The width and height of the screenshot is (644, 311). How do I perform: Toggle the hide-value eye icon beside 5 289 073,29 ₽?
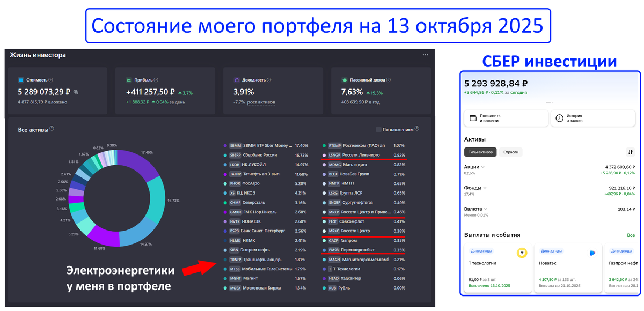point(76,92)
